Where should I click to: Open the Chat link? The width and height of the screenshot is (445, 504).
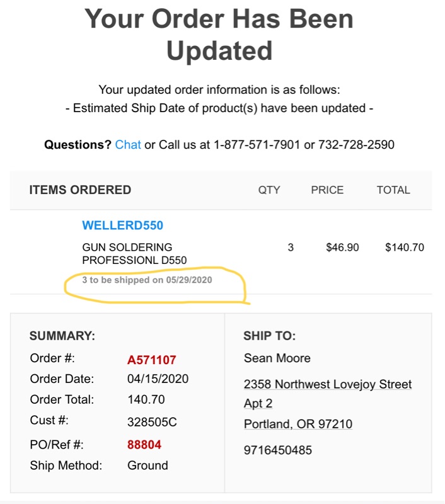point(128,145)
